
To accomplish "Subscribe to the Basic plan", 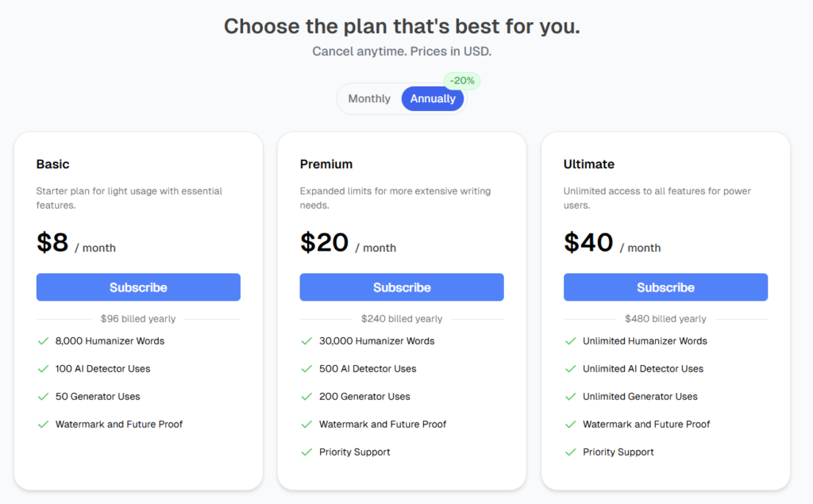I will 138,287.
